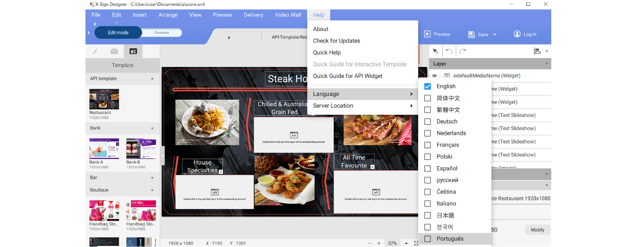Click the redo arrow icon
Image resolution: width=644 pixels, height=247 pixels.
[463, 51]
